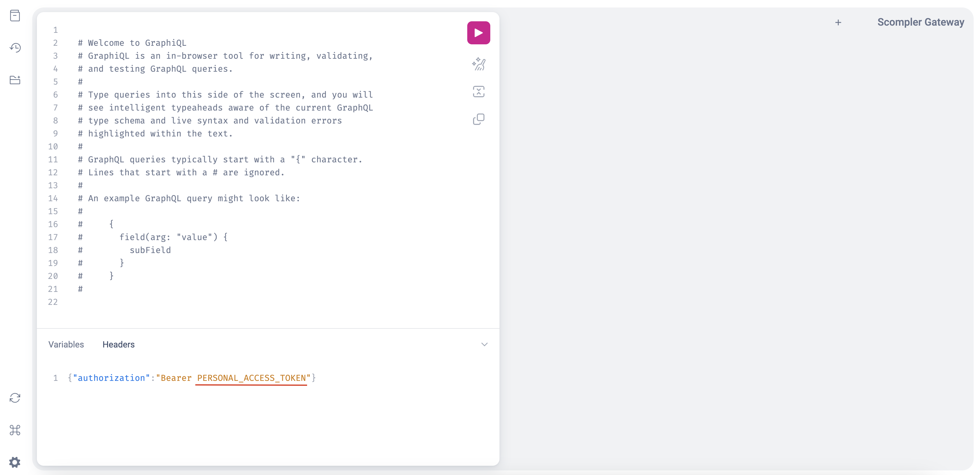
Task: Click the Scompler Gateway title
Action: tap(920, 22)
